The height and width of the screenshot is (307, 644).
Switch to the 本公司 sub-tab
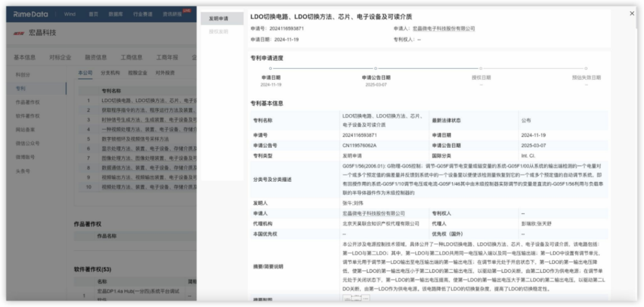click(85, 73)
